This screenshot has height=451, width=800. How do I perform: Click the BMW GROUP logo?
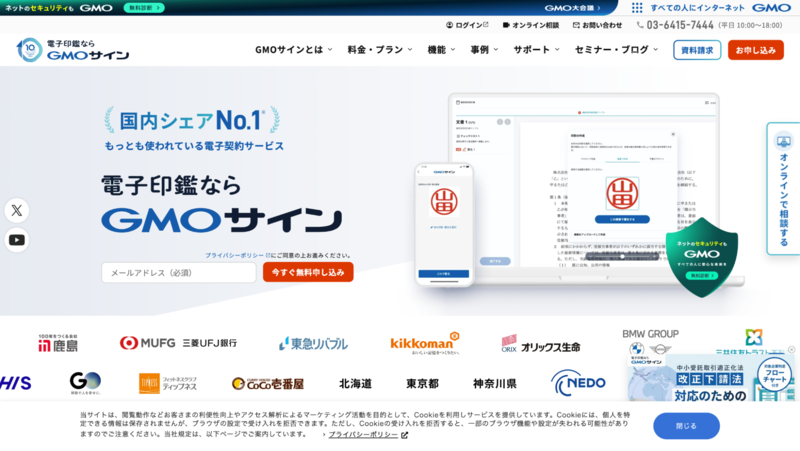pos(650,342)
